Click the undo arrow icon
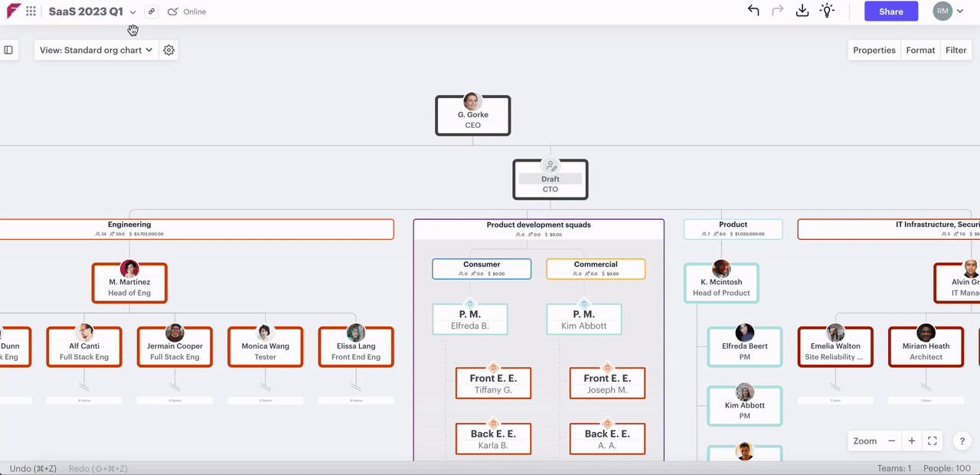Viewport: 980px width, 475px height. click(753, 11)
